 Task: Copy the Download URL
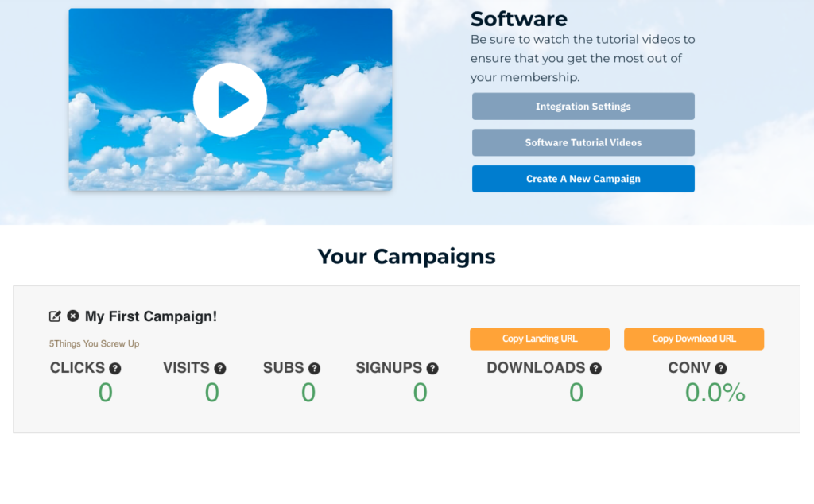point(694,339)
